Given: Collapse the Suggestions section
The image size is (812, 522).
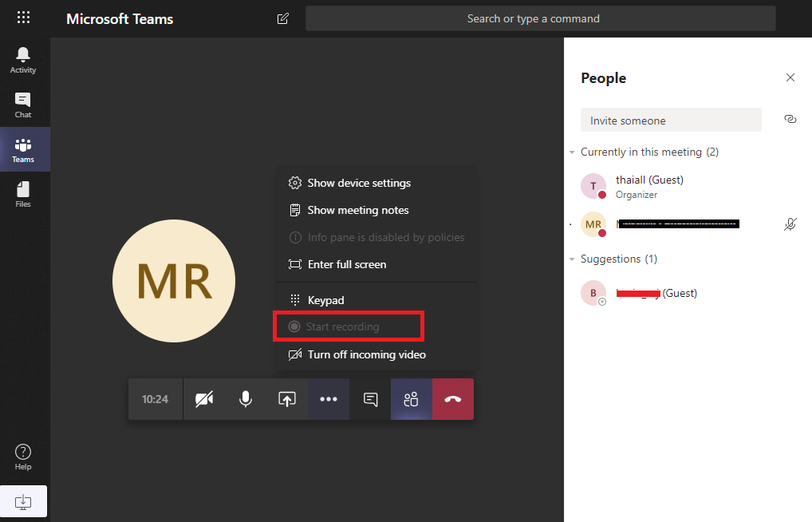Looking at the screenshot, I should point(572,259).
